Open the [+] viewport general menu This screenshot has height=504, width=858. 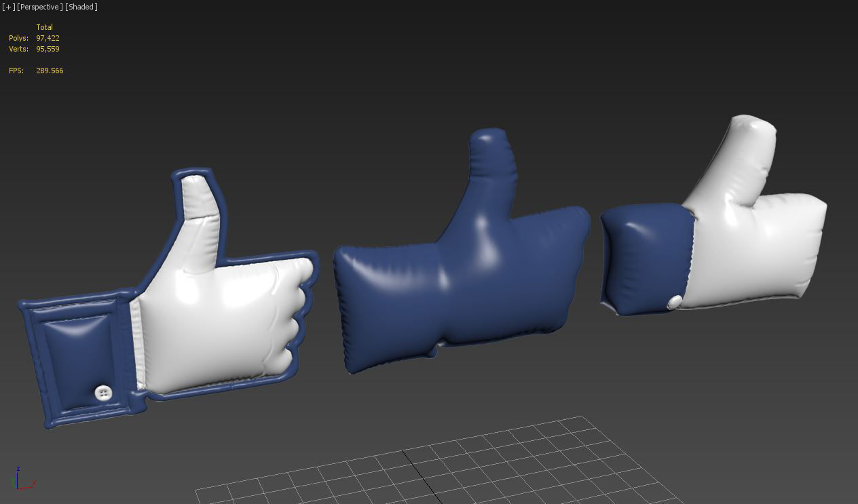pos(8,7)
